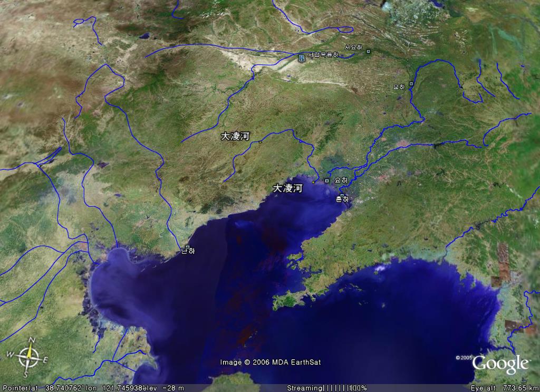Click the Eye alt 773.65 km readout
Viewport: 540px width, 392px height.
pos(504,388)
